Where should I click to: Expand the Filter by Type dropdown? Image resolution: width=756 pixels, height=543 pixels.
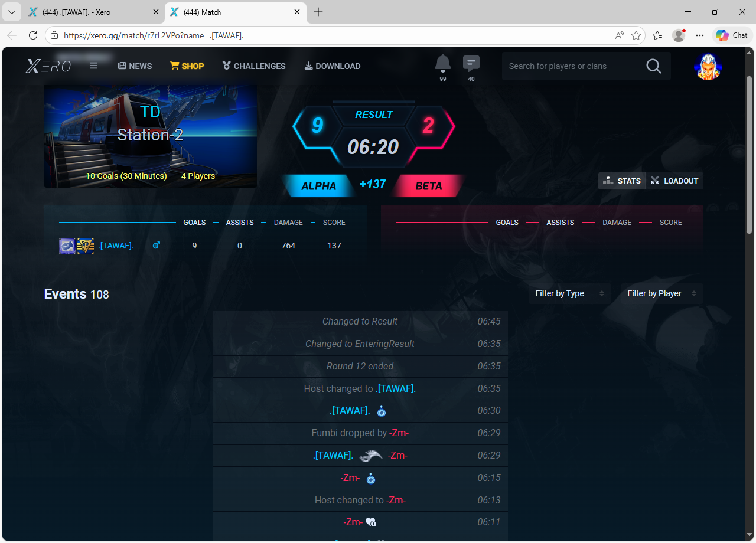pyautogui.click(x=569, y=293)
